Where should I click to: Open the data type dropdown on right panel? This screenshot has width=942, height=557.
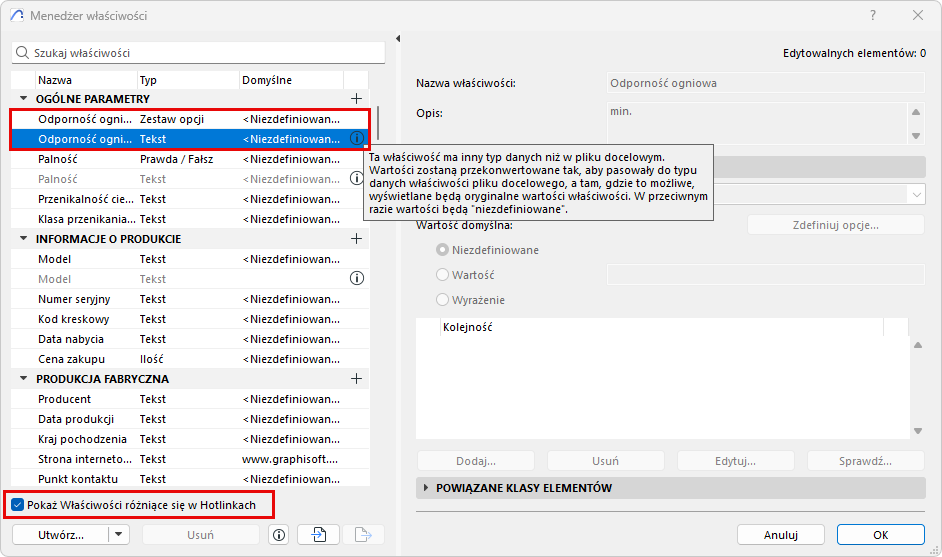pyautogui.click(x=917, y=195)
